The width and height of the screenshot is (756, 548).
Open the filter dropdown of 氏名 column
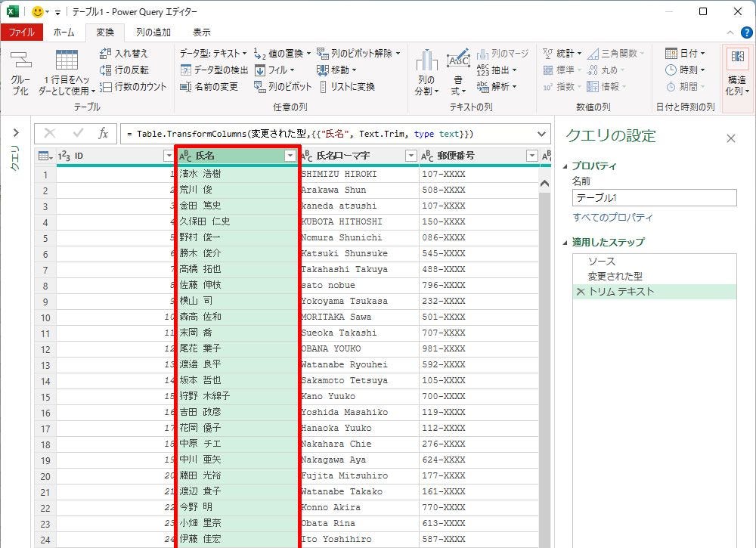(290, 156)
